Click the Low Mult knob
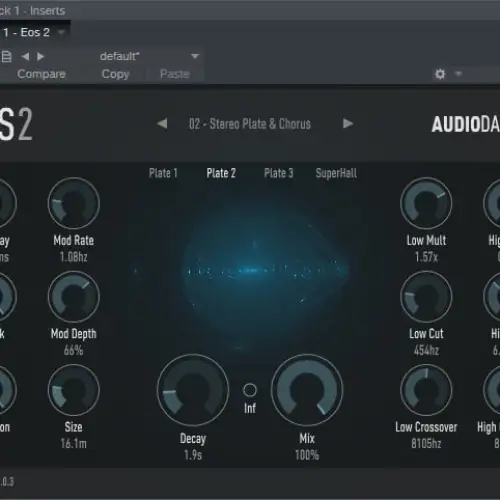Viewport: 500px width, 500px height. point(426,203)
